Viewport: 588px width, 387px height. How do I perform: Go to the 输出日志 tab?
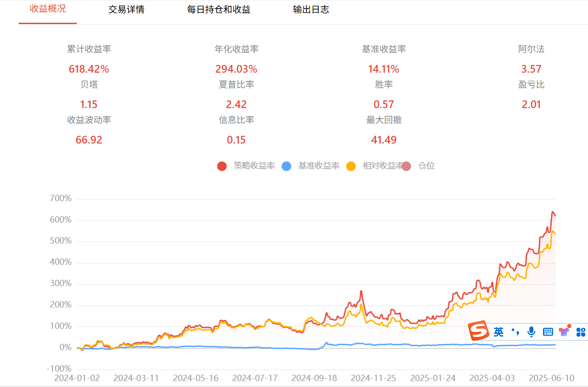pyautogui.click(x=311, y=10)
